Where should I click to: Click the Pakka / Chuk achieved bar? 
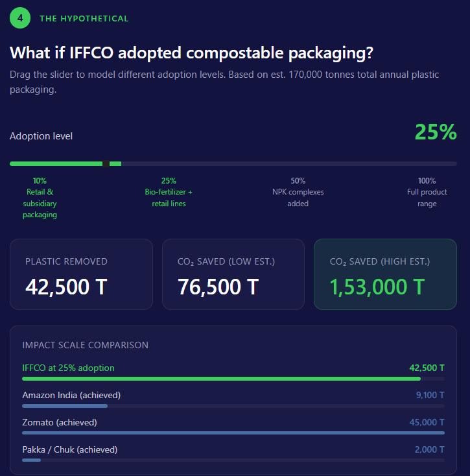(x=31, y=460)
